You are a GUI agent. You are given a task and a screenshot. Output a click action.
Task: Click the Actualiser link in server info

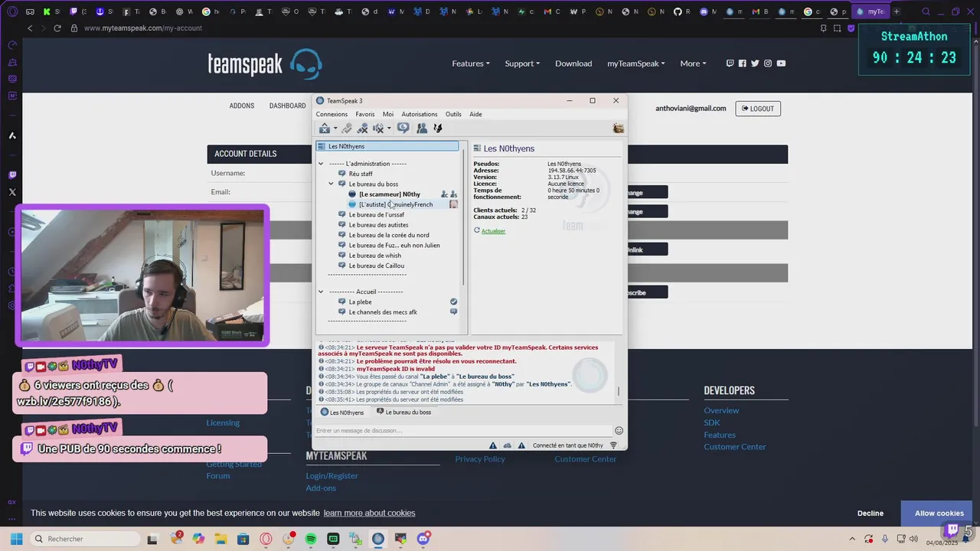point(493,231)
